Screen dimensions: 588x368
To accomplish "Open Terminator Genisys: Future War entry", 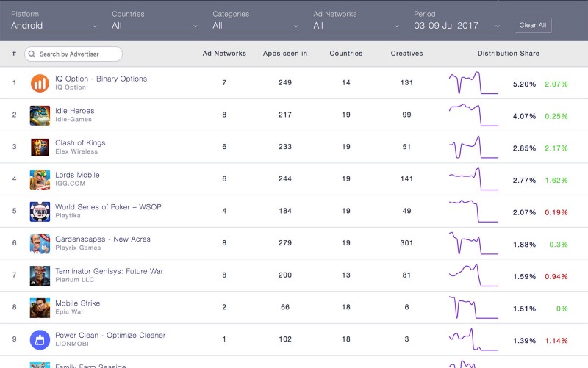I will click(x=109, y=271).
